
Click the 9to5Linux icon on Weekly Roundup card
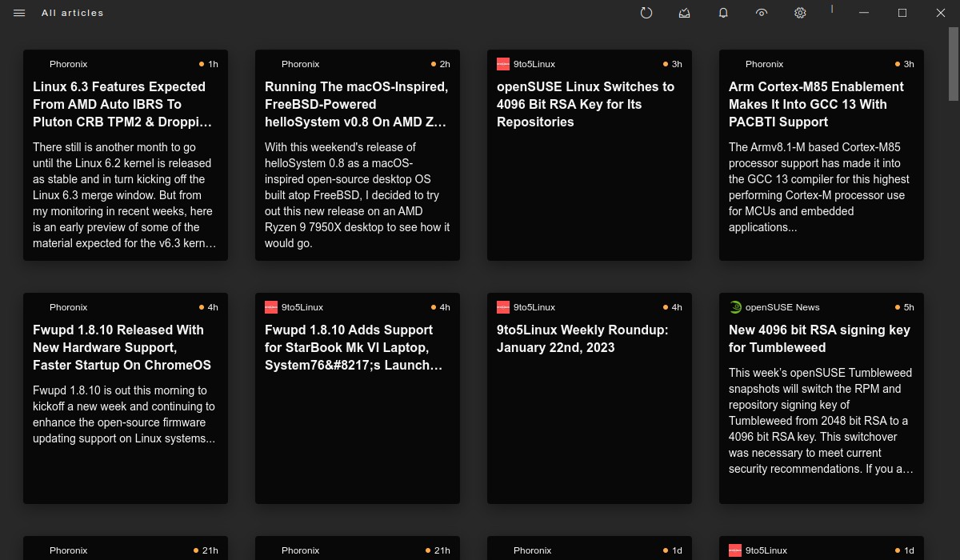tap(503, 307)
